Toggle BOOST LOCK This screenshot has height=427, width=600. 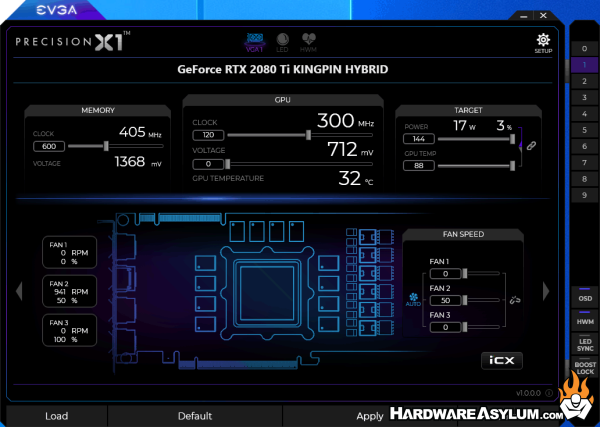(x=585, y=367)
